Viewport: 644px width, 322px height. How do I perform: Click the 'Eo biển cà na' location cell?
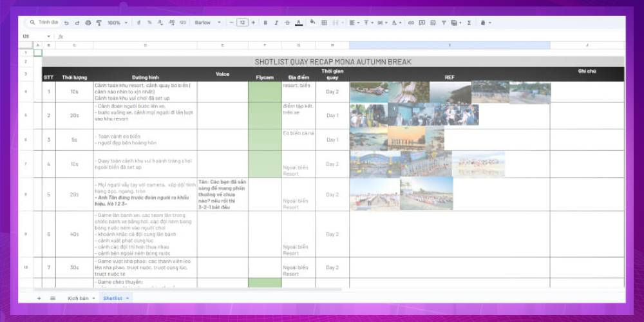click(x=299, y=140)
